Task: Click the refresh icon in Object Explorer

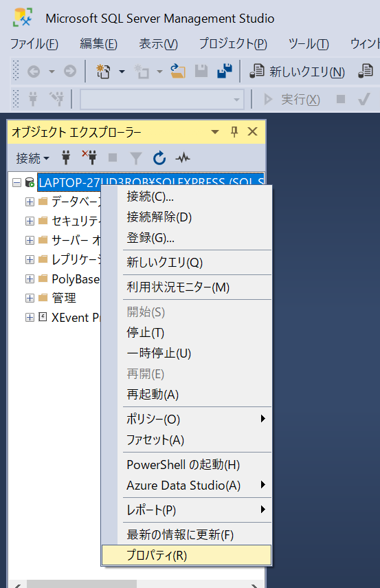Action: click(159, 158)
